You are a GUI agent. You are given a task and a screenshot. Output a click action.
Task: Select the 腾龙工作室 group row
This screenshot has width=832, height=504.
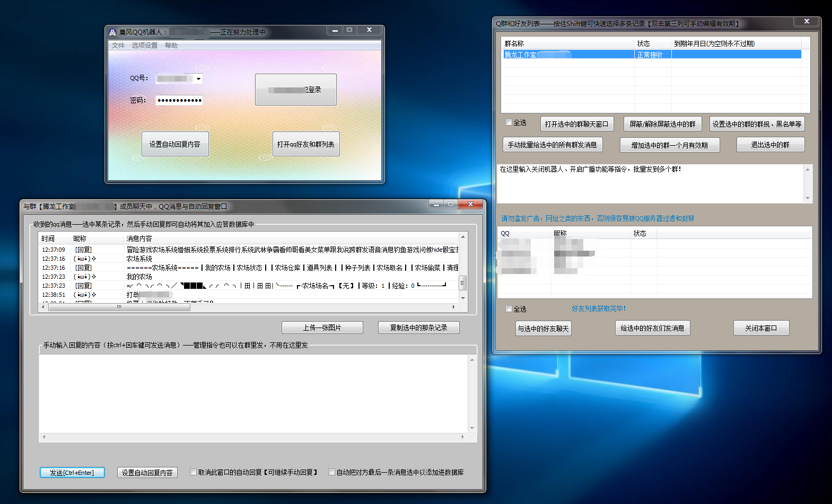tap(652, 55)
